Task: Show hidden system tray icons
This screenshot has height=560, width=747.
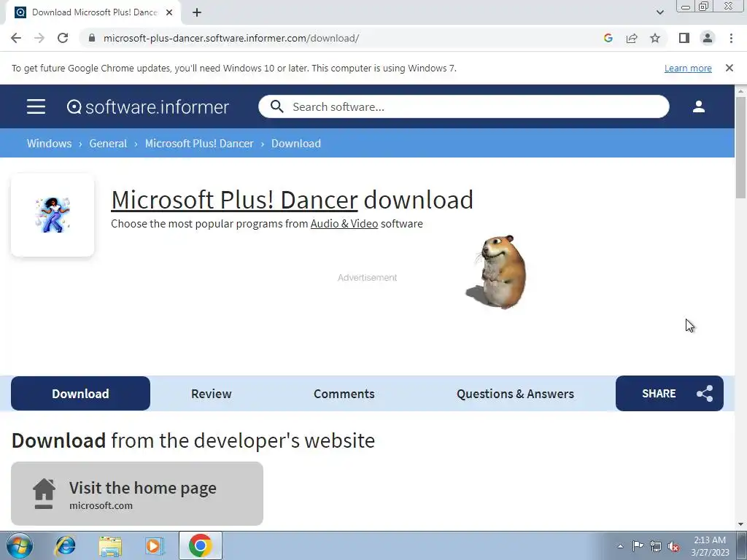Action: coord(620,546)
